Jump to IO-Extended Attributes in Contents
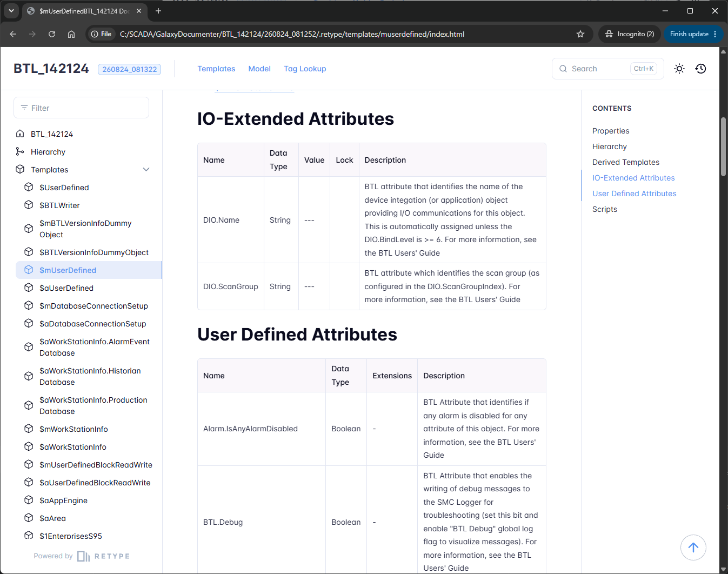 tap(633, 178)
